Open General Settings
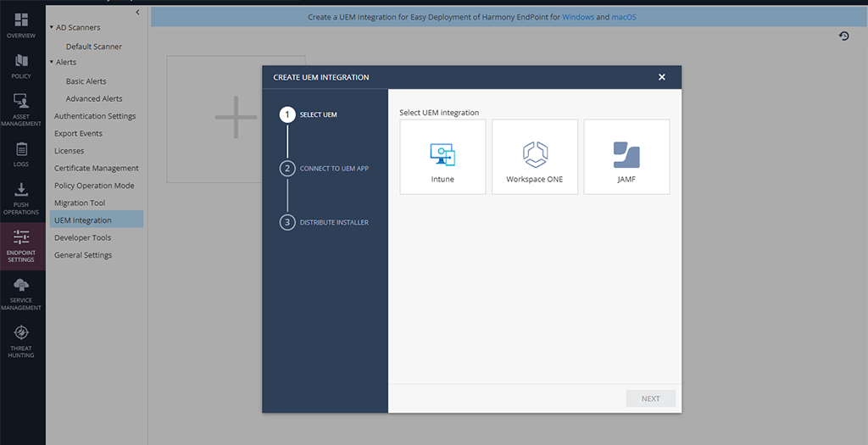 point(83,255)
